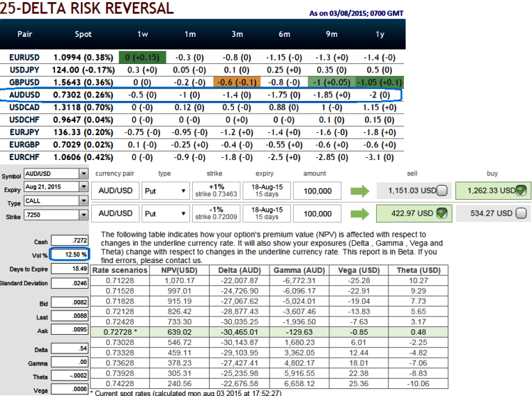This screenshot has height=396, width=532.
Task: Click the NPV(USD) column header
Action: pyautogui.click(x=179, y=270)
